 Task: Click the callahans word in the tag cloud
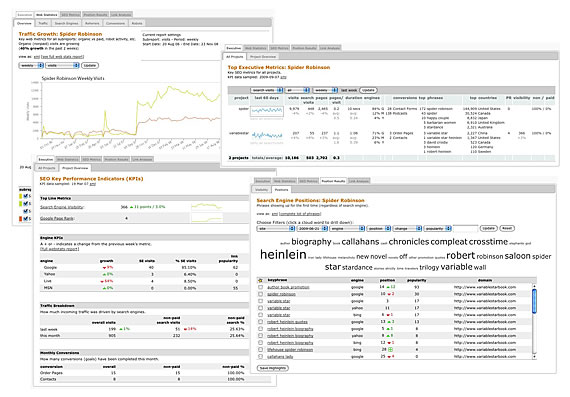point(360,242)
